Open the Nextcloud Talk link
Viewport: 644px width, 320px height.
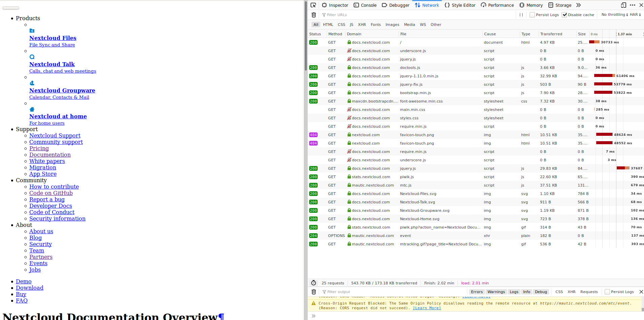(52, 64)
